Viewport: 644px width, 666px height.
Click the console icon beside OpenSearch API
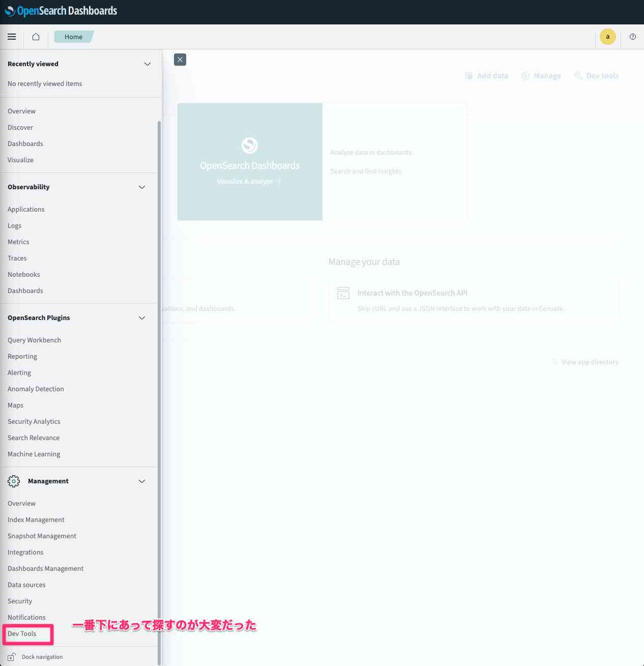[x=343, y=293]
